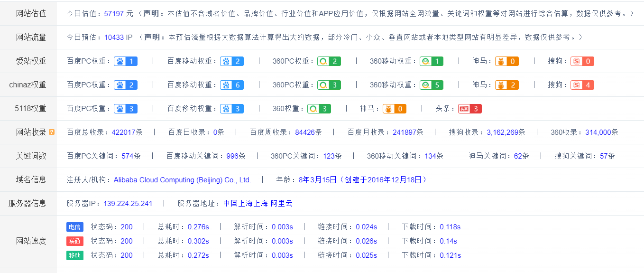This screenshot has width=644, height=273.
Task: Click 联通 total time 0.302s
Action: tap(198, 241)
